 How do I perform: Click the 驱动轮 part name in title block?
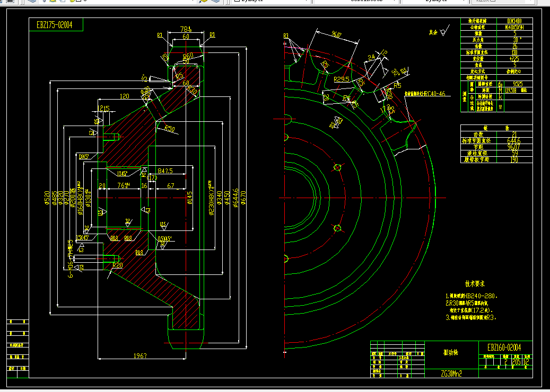[x=451, y=353]
